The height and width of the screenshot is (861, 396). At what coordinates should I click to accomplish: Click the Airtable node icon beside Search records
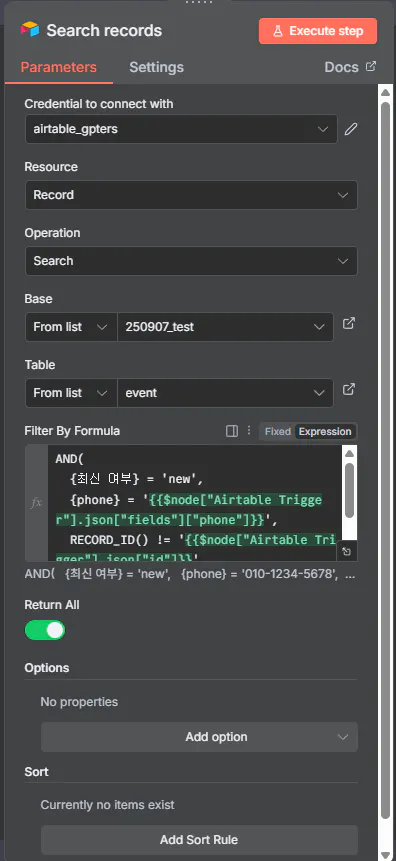pyautogui.click(x=30, y=30)
